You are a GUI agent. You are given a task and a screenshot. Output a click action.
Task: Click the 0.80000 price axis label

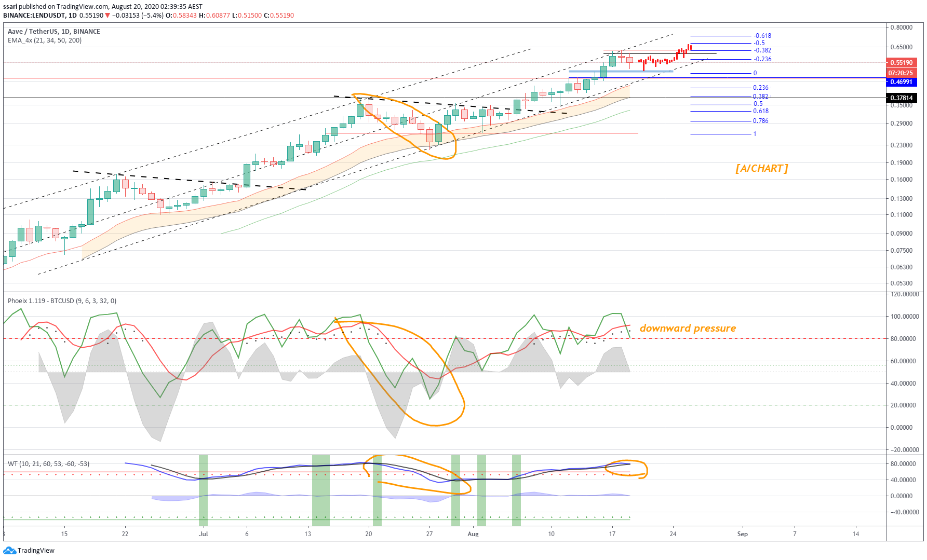tap(902, 28)
